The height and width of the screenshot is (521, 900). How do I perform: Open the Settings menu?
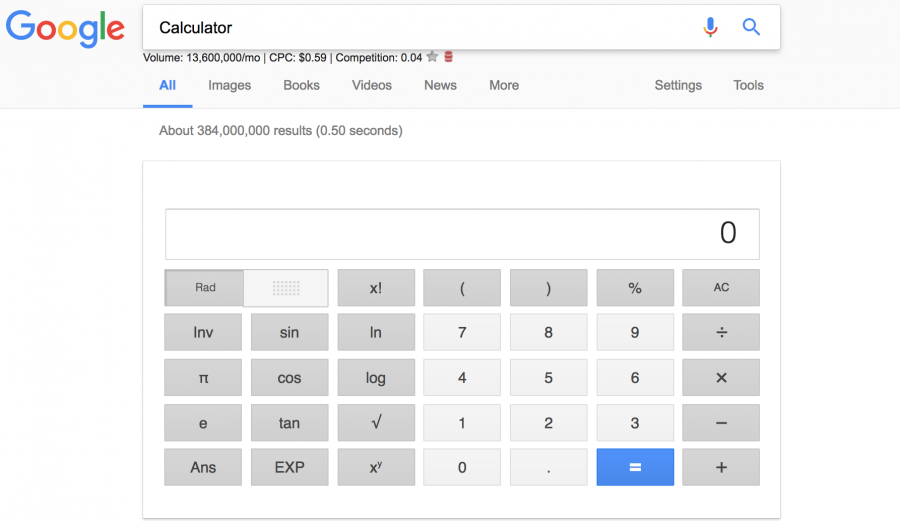(x=678, y=86)
